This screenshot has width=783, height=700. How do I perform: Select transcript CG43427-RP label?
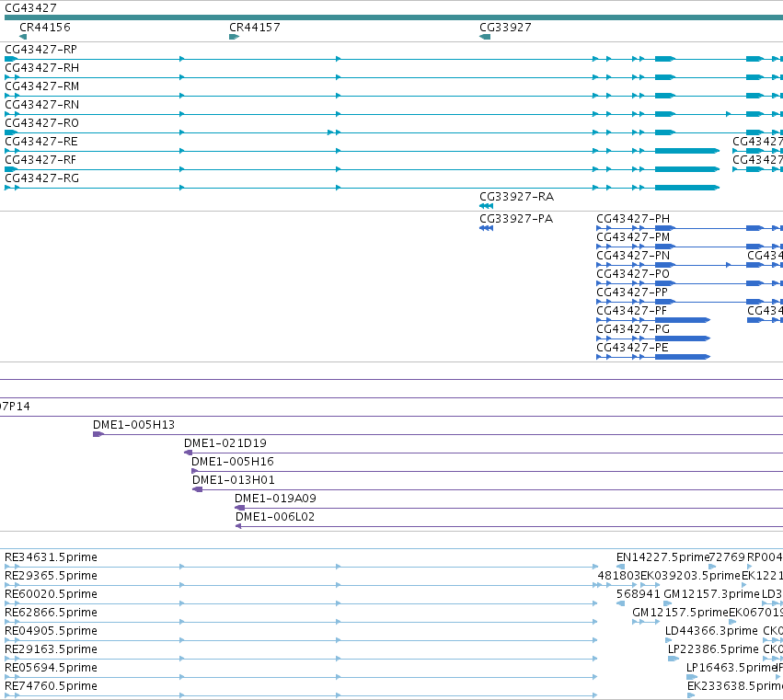pyautogui.click(x=41, y=50)
